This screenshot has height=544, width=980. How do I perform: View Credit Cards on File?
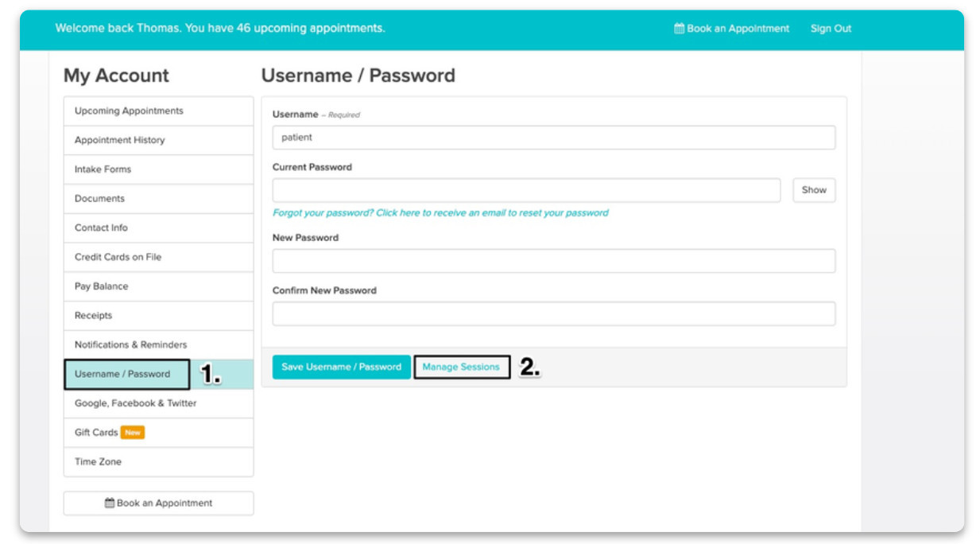118,258
